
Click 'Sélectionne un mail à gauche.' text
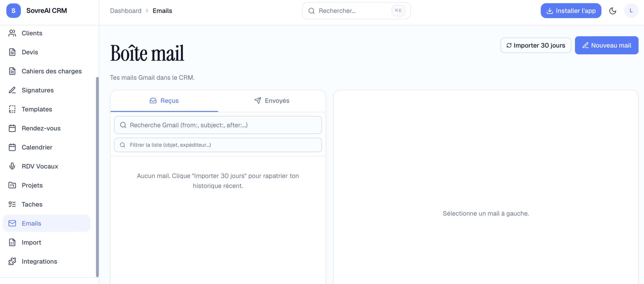tap(486, 213)
